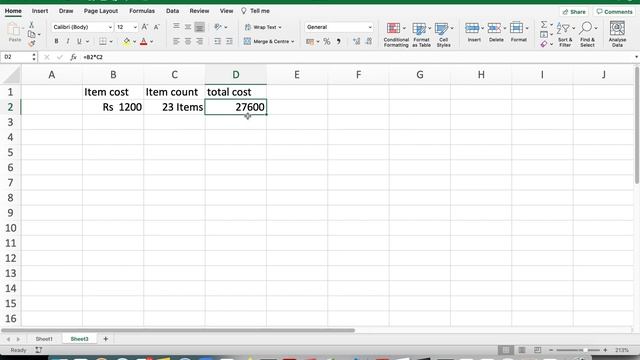Apply Percent Style format
640x360 pixels.
point(327,41)
